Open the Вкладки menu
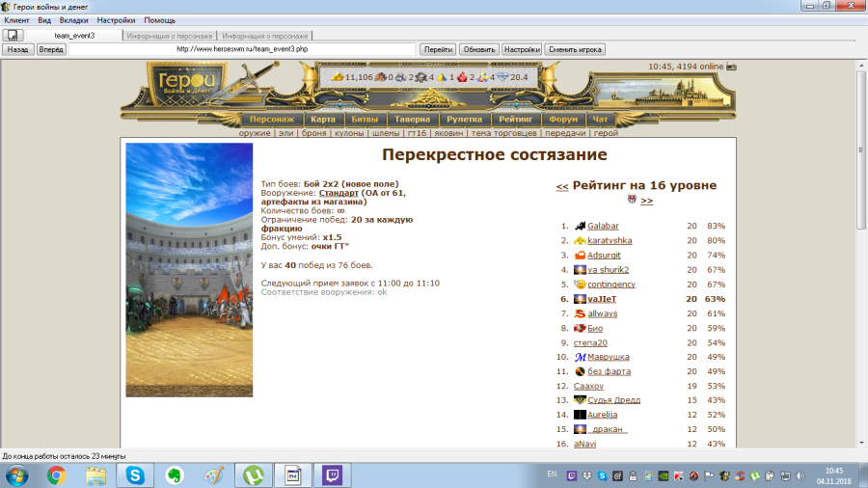The image size is (868, 488). click(x=73, y=20)
